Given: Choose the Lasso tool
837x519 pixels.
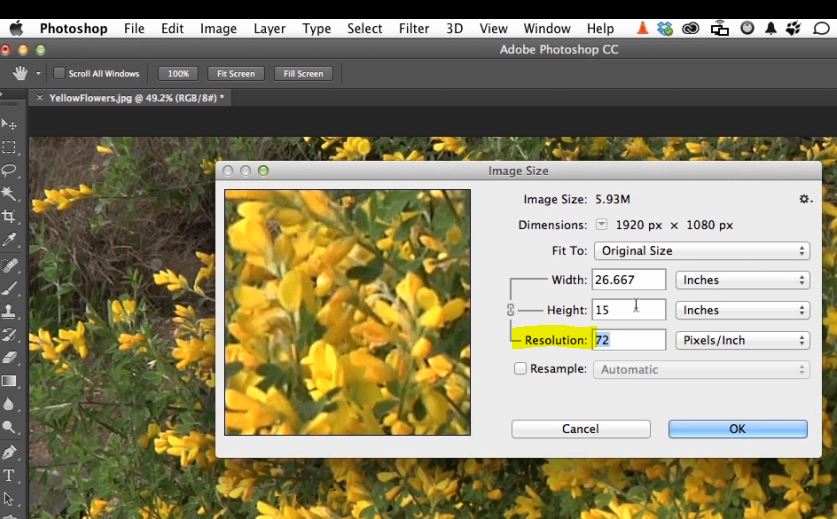Looking at the screenshot, I should click(9, 170).
